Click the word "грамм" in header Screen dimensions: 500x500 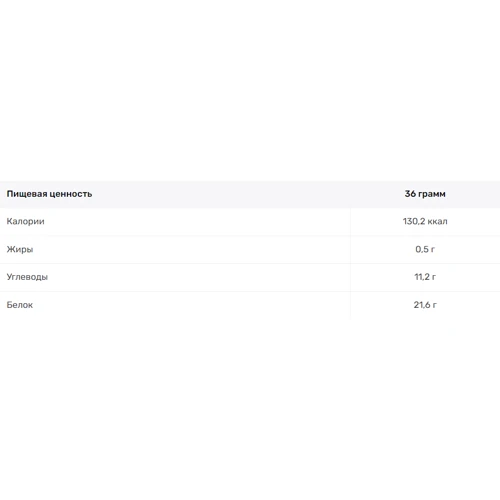pyautogui.click(x=432, y=194)
